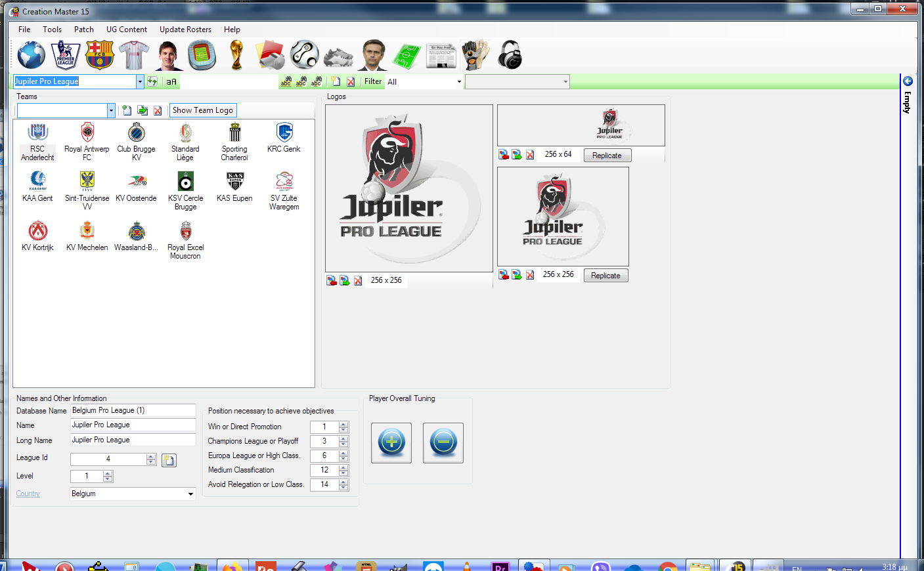Open the Team editor FC Barcelona crest
Image resolution: width=924 pixels, height=571 pixels.
[100, 55]
